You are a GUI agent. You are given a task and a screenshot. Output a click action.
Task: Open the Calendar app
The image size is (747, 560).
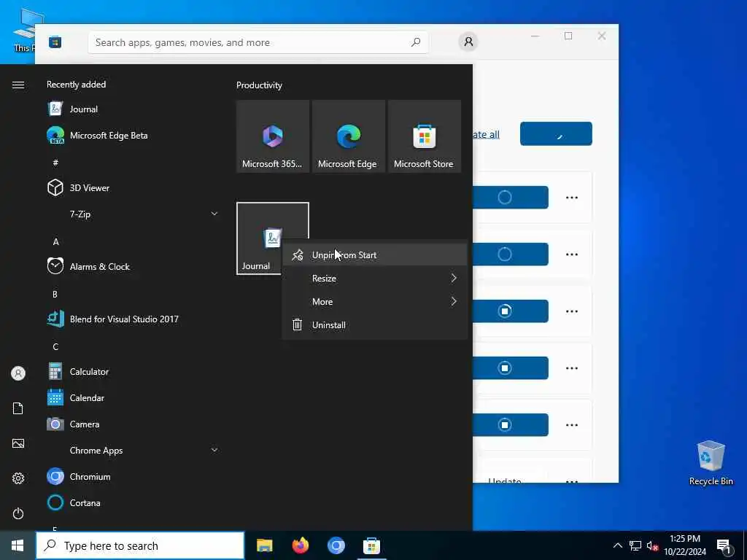[x=133, y=397]
